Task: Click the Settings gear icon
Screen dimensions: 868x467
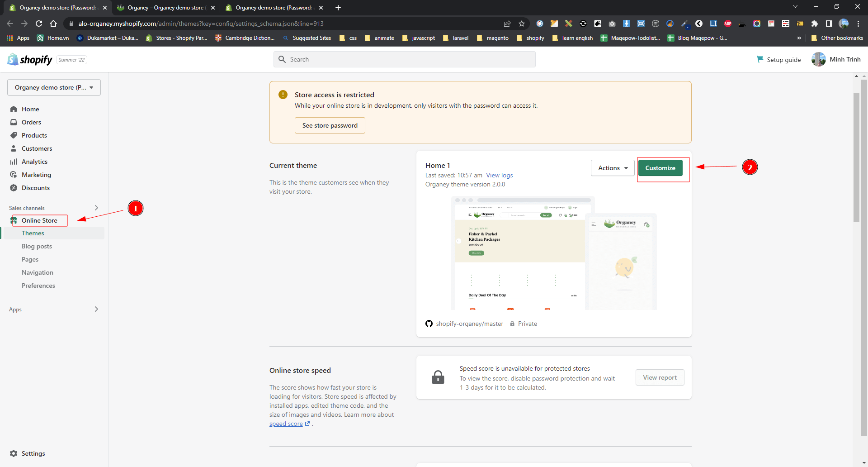Action: (14, 453)
